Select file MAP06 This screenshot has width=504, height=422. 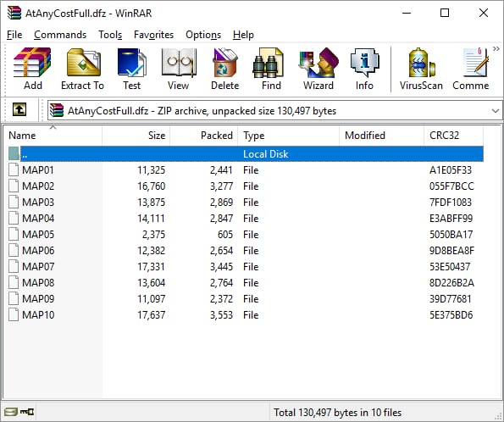[38, 250]
